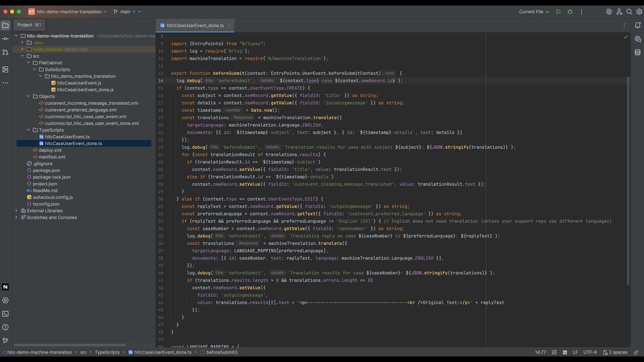
Task: Close the hitcCaseUserEvent_done.ts editor tab
Action: 229,25
